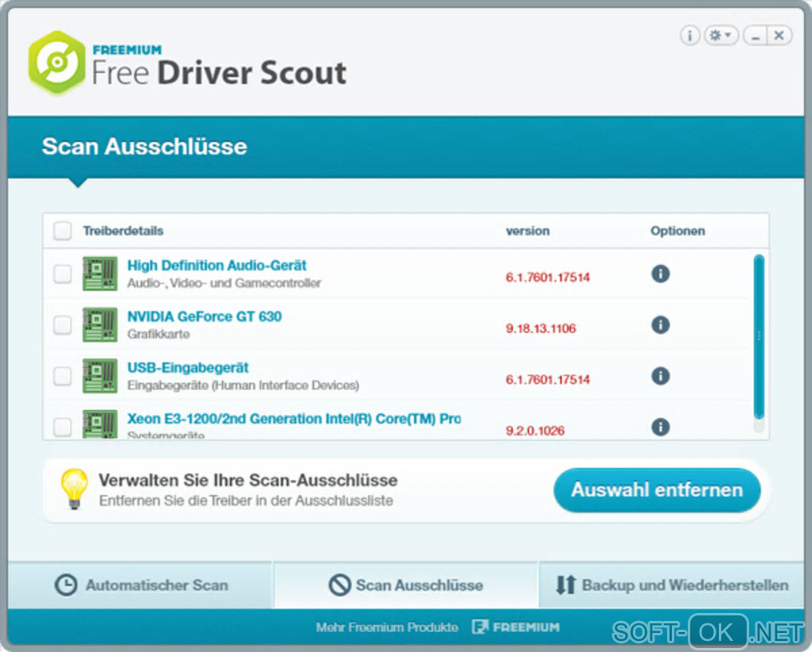The height and width of the screenshot is (652, 812).
Task: Click the lightbulb tip icon
Action: pos(75,489)
